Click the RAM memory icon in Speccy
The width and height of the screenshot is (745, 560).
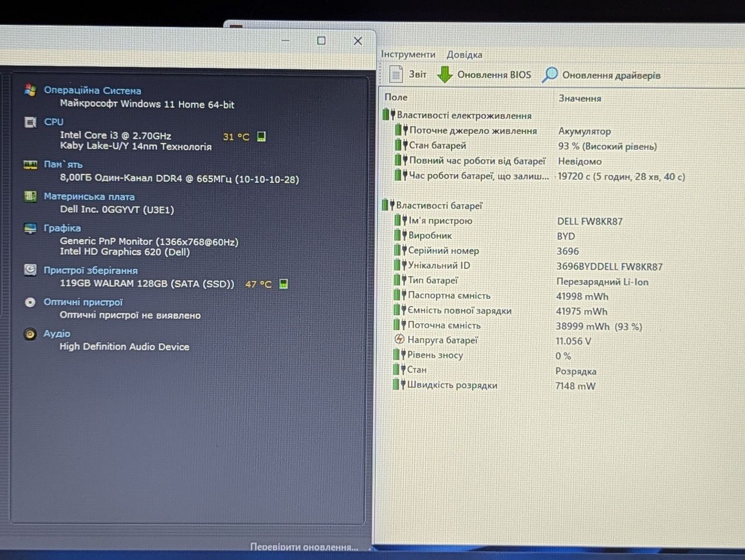pyautogui.click(x=30, y=165)
